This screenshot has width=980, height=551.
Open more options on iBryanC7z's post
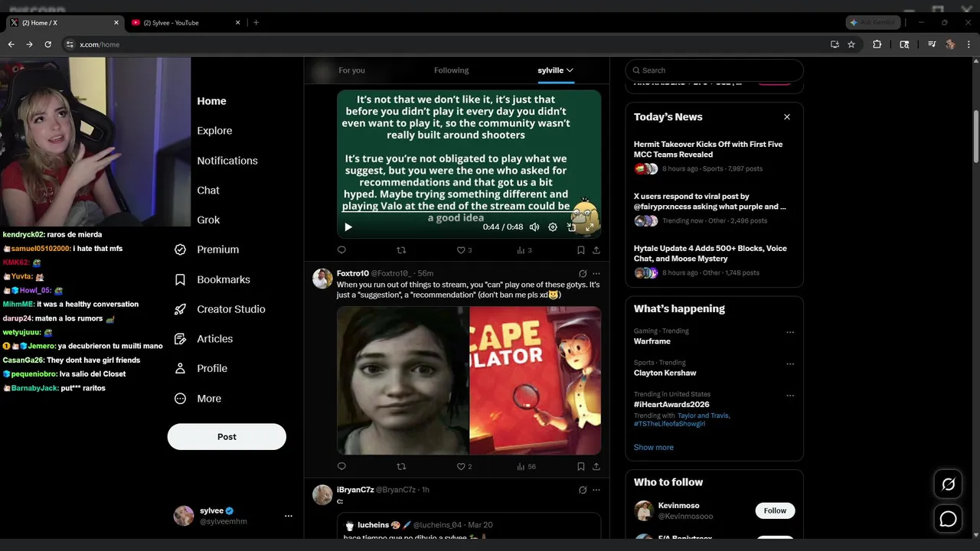coord(596,490)
